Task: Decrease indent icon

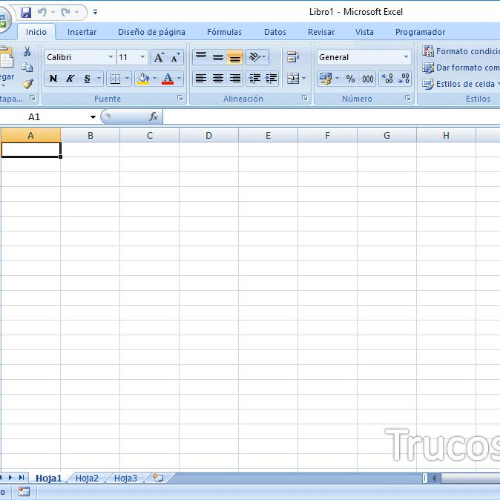Action: [255, 79]
